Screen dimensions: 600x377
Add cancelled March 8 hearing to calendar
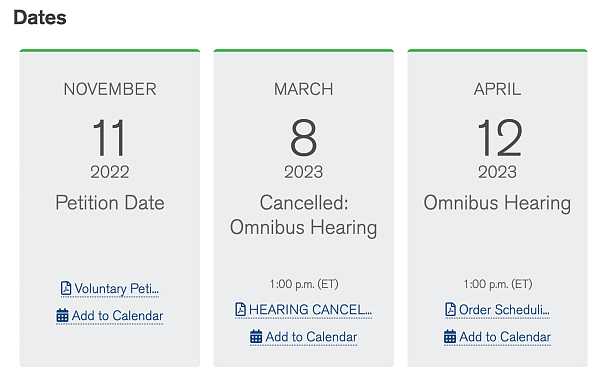pos(303,337)
